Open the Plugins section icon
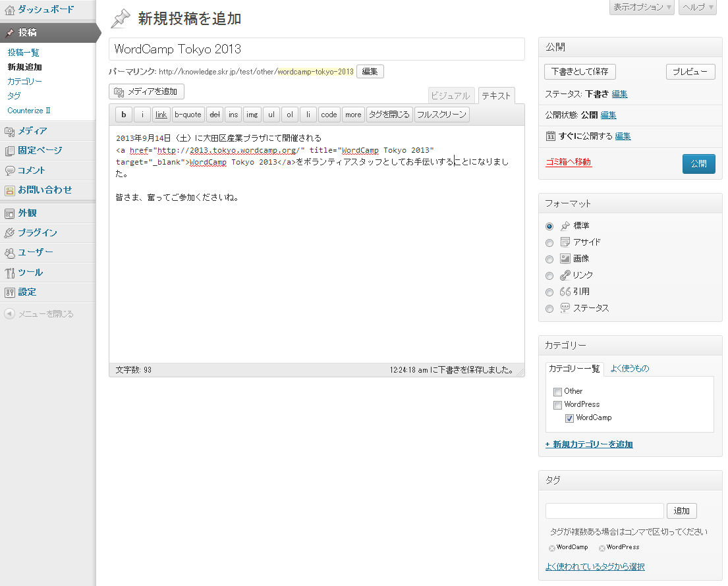 point(10,233)
